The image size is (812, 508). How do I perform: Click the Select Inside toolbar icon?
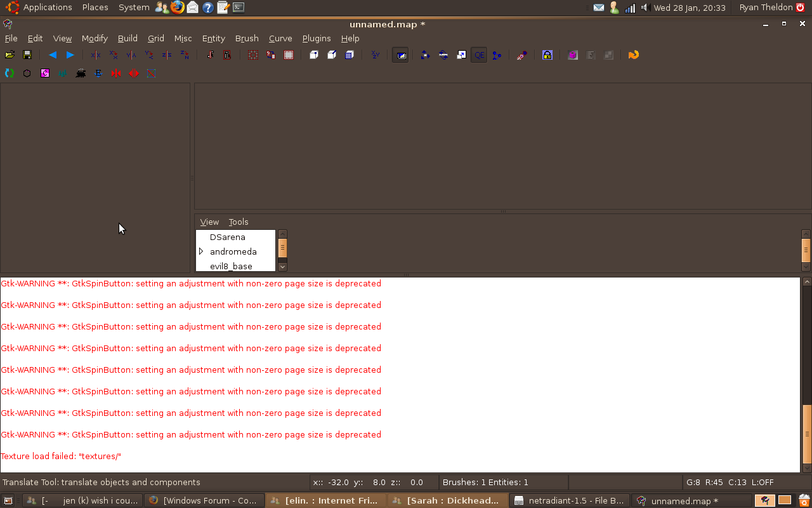click(x=228, y=55)
